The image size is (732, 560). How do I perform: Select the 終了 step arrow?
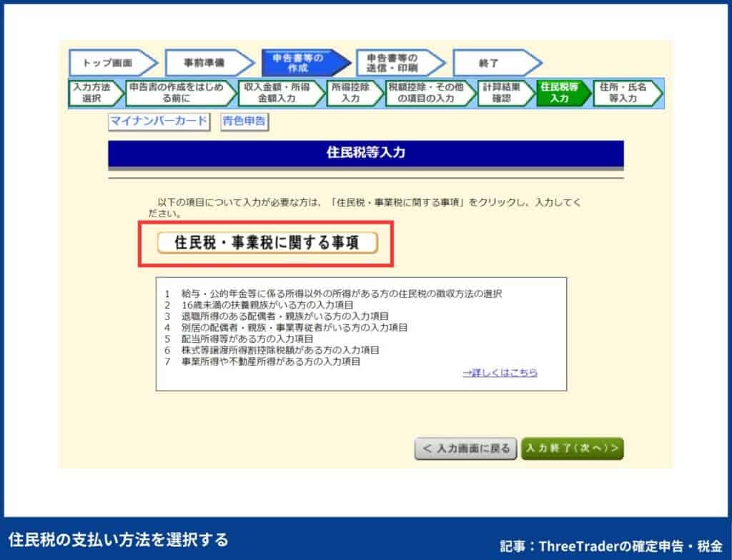[x=497, y=63]
